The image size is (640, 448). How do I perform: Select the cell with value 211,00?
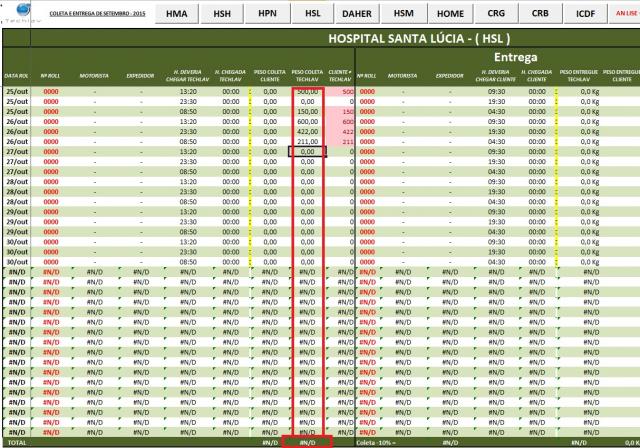(307, 142)
